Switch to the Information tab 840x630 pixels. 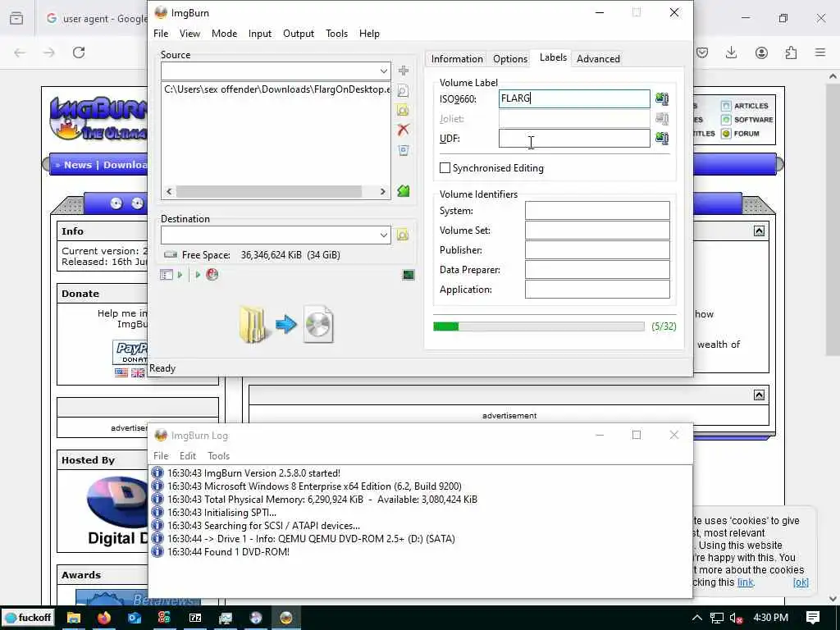point(457,59)
